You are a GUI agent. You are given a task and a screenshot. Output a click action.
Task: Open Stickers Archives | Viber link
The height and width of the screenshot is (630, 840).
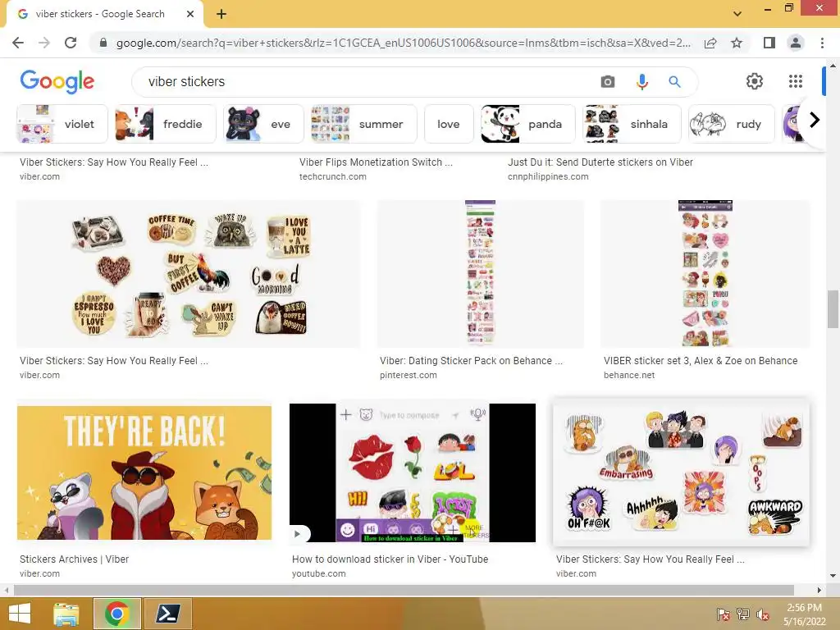coord(74,559)
